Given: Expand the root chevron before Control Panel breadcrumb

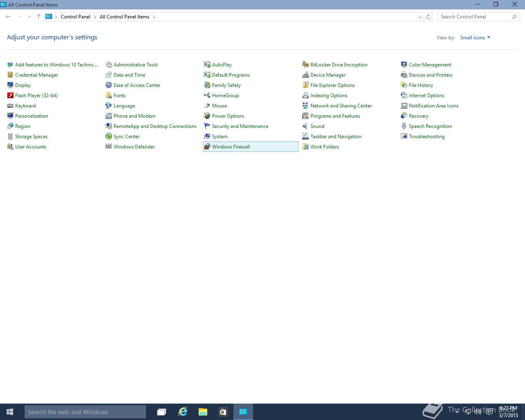Looking at the screenshot, I should point(56,17).
